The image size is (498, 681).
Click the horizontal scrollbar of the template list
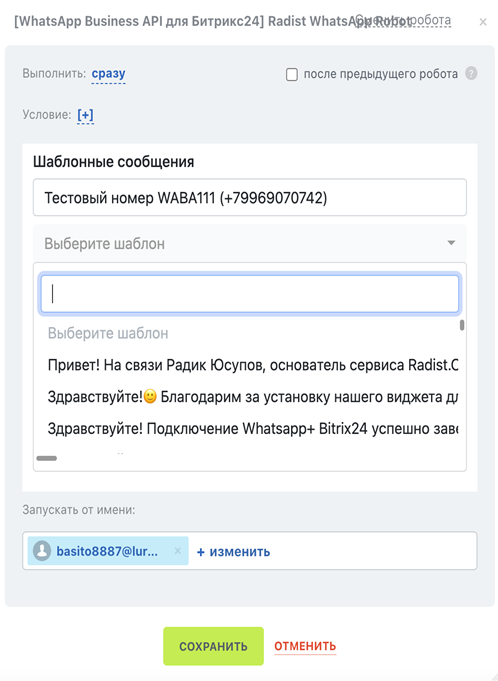[46, 458]
